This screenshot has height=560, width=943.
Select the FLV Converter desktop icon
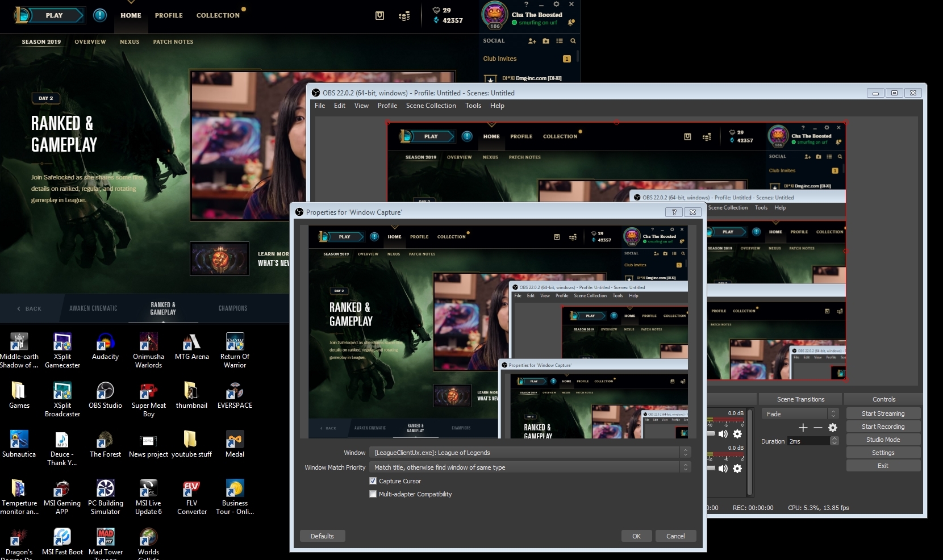192,497
